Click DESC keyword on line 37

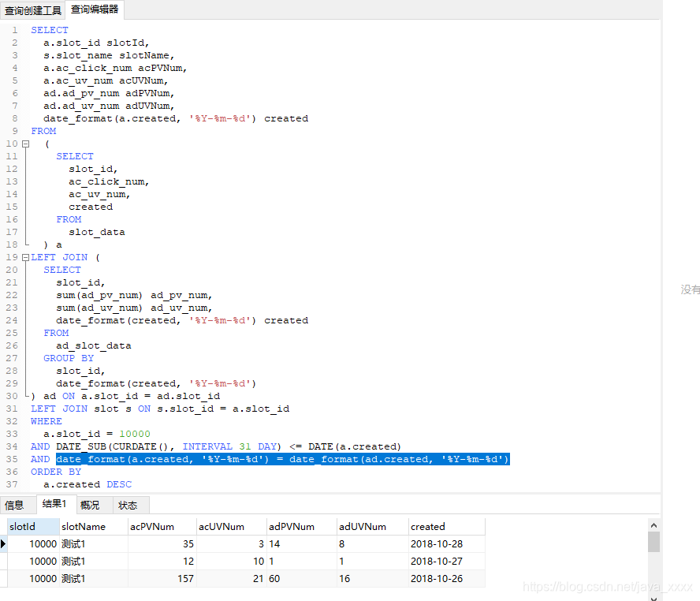119,484
